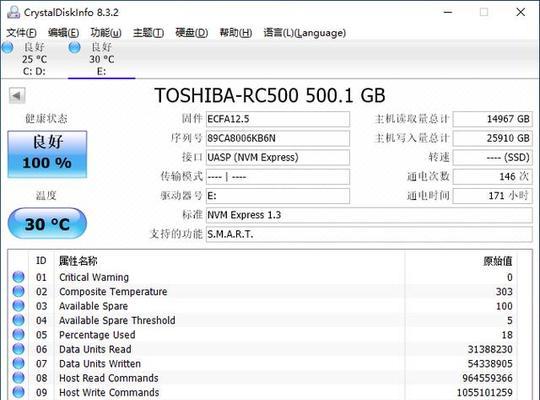Click the status orb for E: disk

[x=74, y=48]
